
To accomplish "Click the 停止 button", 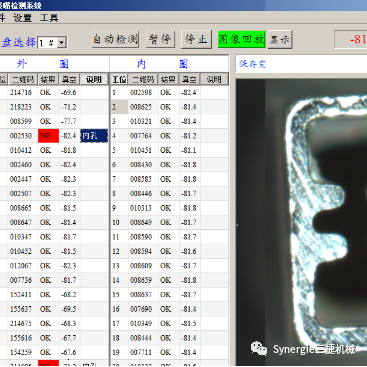I will point(196,39).
